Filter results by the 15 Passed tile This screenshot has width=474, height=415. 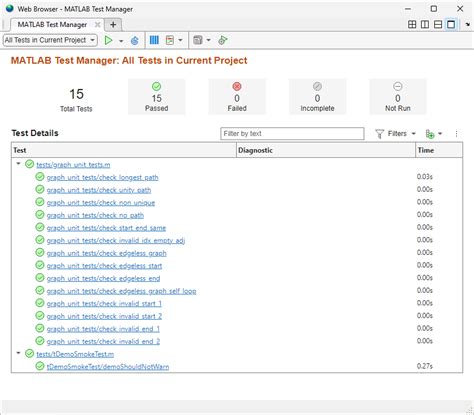coord(156,97)
